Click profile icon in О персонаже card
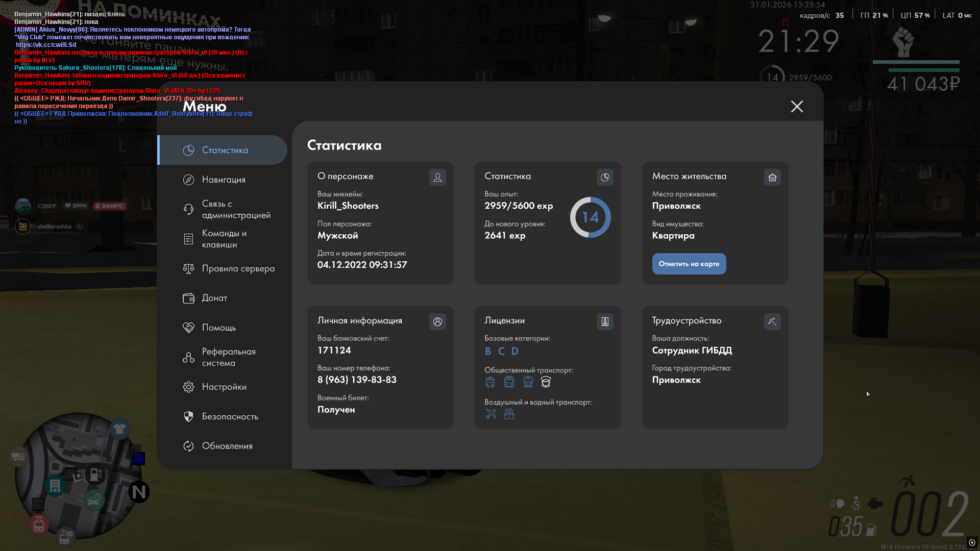Screen dimensions: 980x551 point(437,177)
